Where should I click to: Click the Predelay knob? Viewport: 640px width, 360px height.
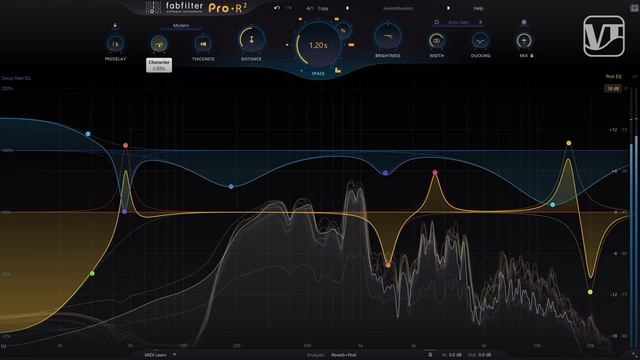116,44
